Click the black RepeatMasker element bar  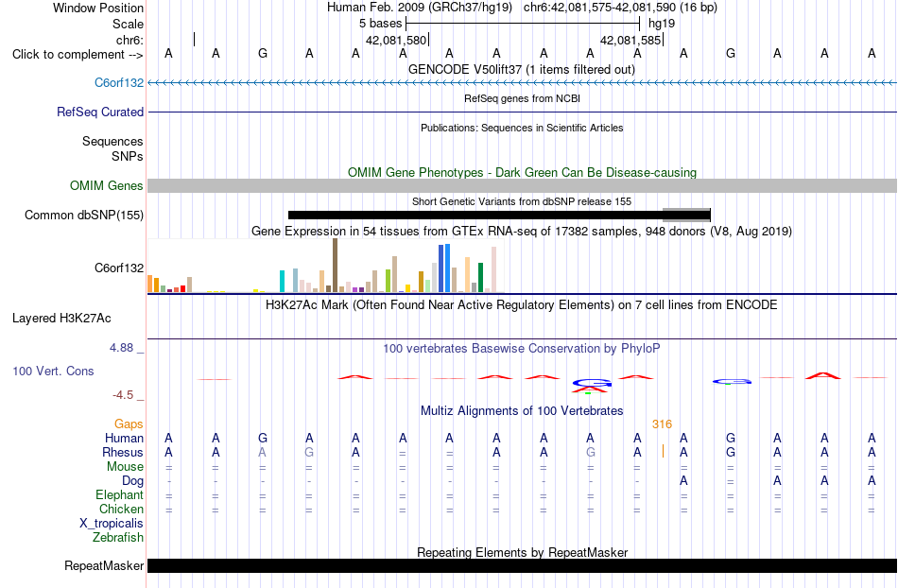click(522, 565)
